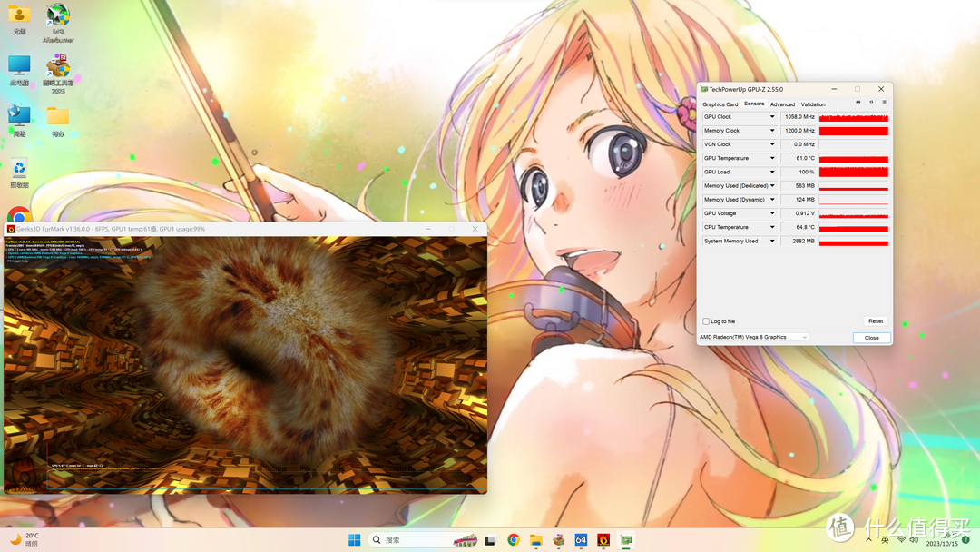Expand GPU Temperature sensor dropdown
This screenshot has height=552, width=980.
772,158
